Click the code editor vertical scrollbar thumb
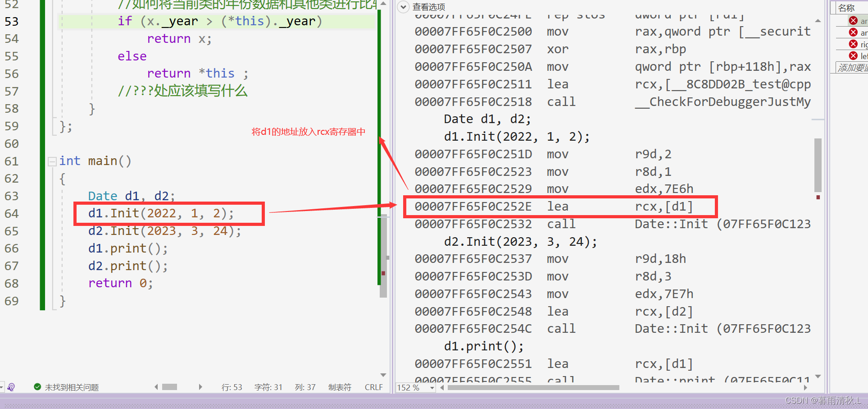 click(x=383, y=257)
